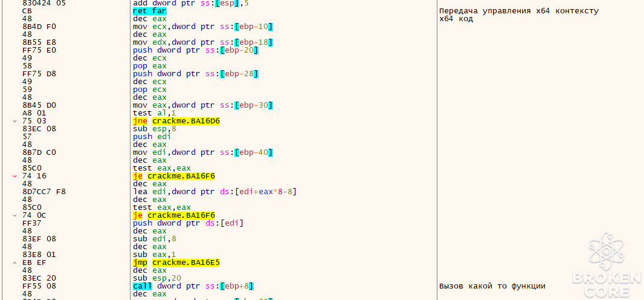Click the comment 'Передача управления x64 контексту'
644x300 pixels.
click(x=519, y=11)
